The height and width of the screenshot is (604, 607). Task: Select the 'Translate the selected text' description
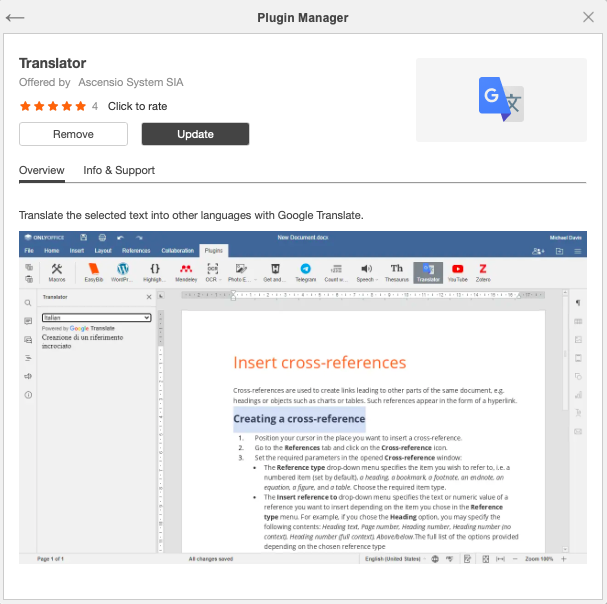[x=191, y=215]
